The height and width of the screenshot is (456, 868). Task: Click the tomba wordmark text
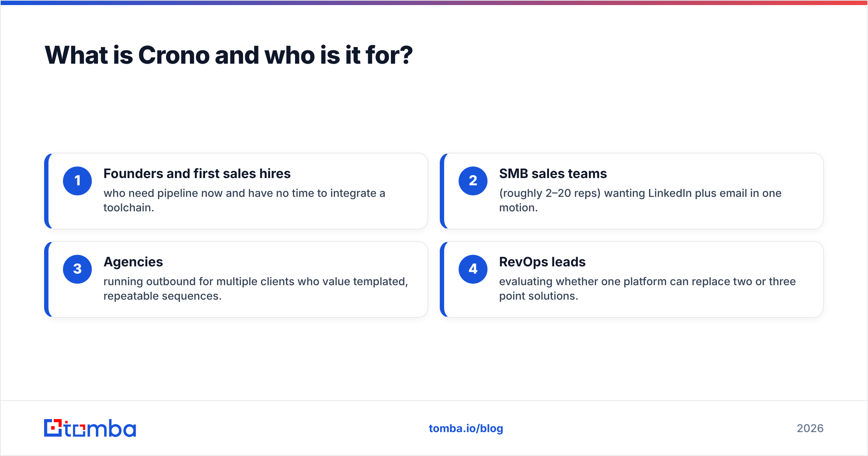(100, 428)
